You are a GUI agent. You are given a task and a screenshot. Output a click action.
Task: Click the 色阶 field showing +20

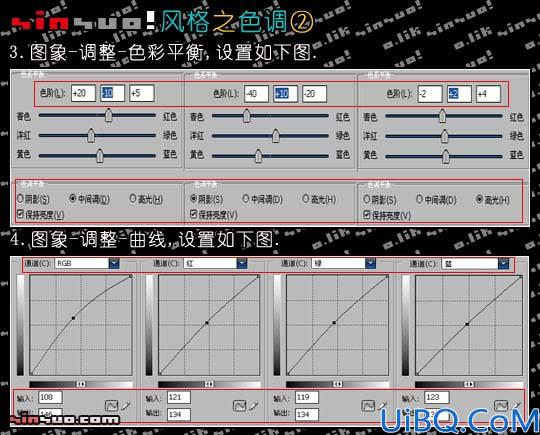click(83, 93)
